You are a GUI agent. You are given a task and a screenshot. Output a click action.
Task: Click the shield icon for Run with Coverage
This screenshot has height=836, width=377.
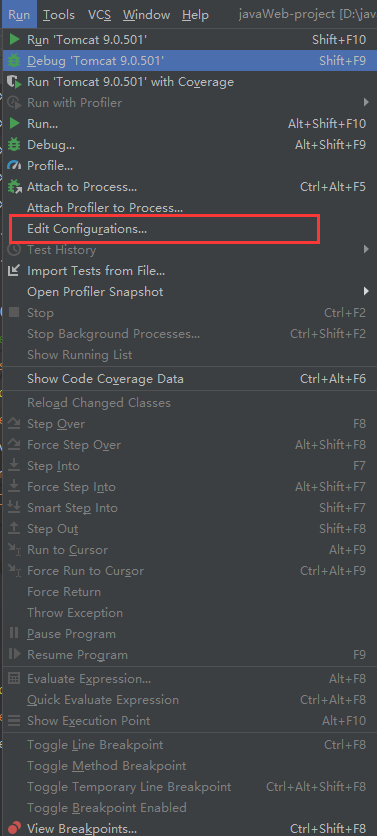14,82
